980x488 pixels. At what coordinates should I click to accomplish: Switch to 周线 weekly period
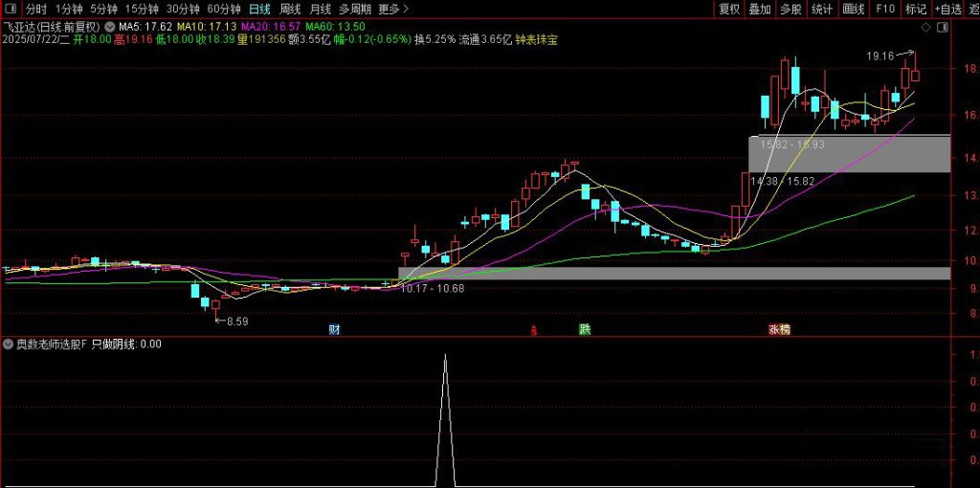point(290,9)
